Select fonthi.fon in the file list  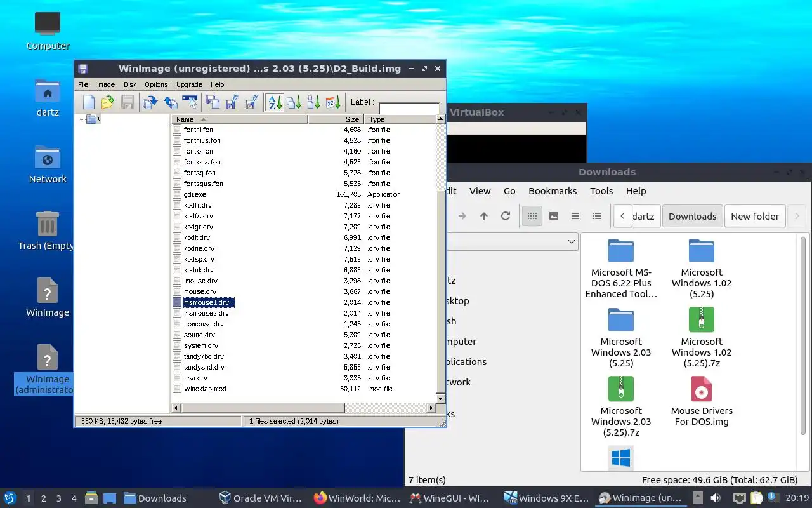pos(198,130)
